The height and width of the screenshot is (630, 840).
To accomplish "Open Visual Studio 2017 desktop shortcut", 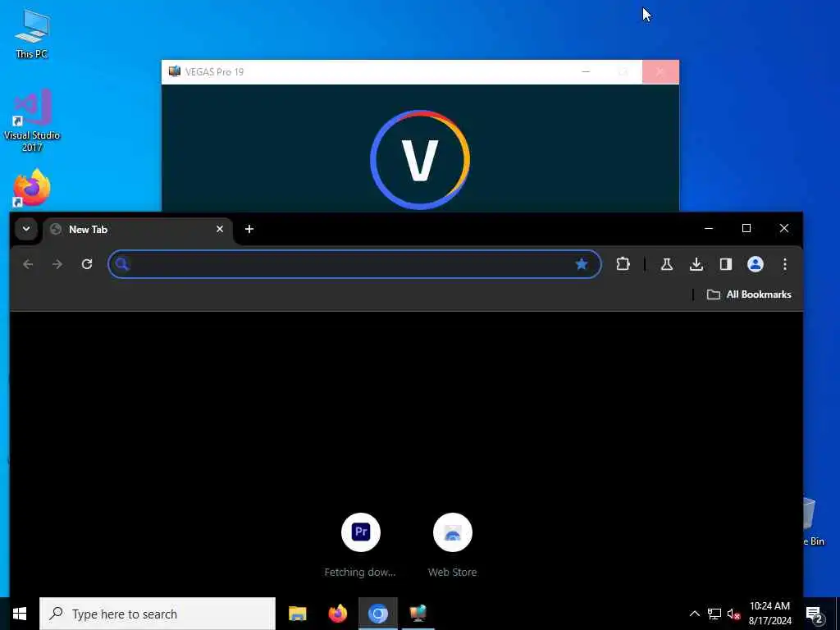I will (32, 120).
